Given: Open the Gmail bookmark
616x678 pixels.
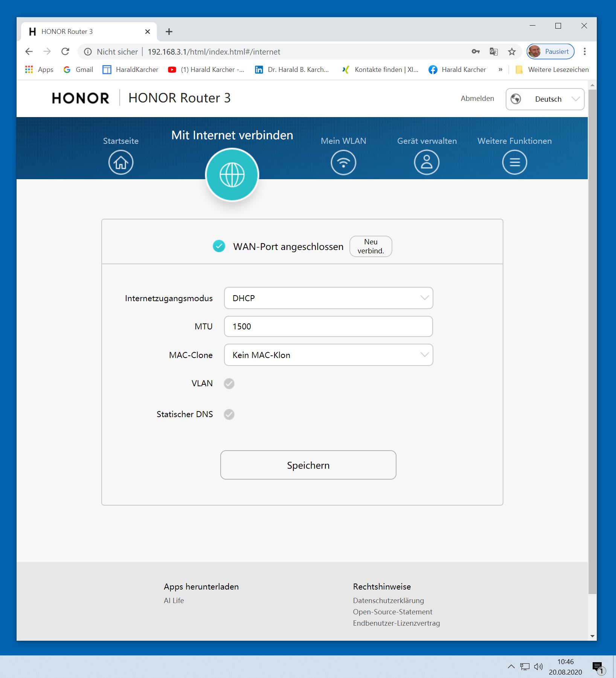Looking at the screenshot, I should 78,70.
